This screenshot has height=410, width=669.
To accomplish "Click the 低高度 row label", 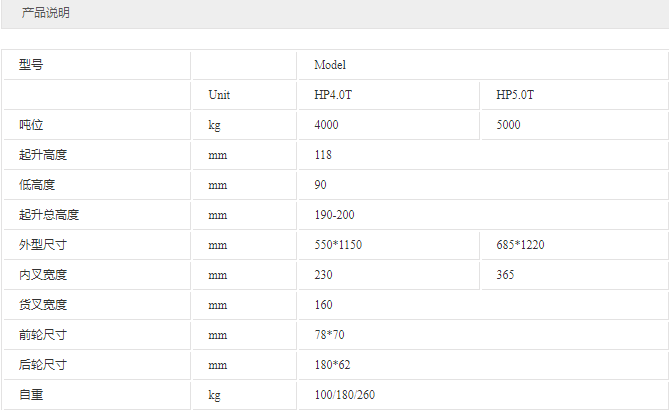I will pyautogui.click(x=36, y=185).
